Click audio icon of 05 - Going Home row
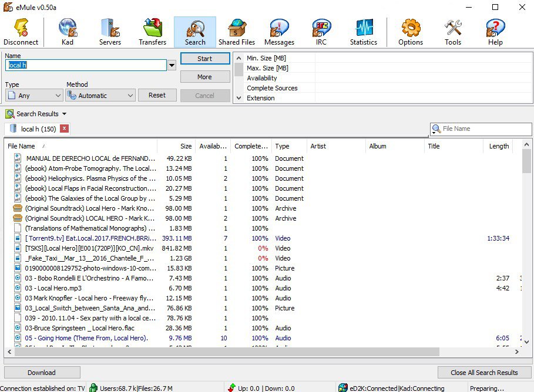The image size is (534, 392). click(x=18, y=337)
